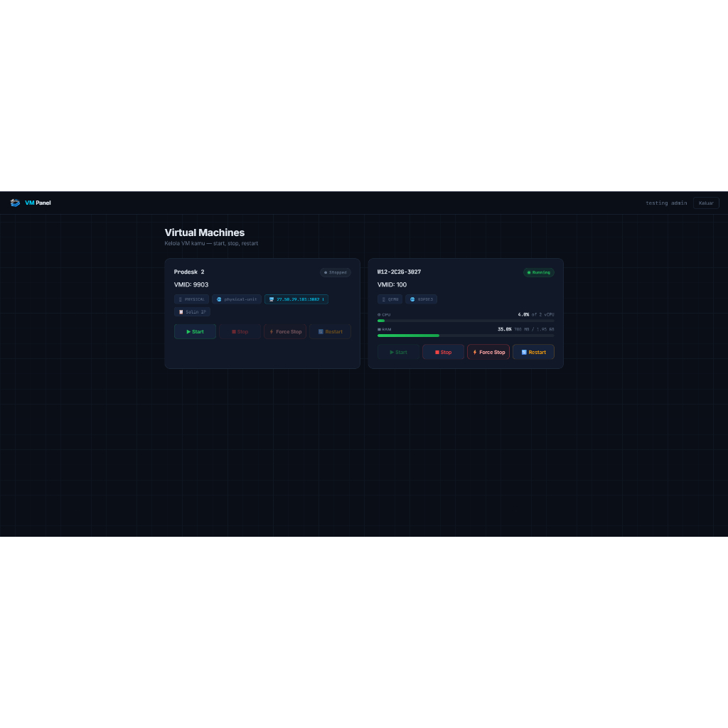Click the 'Virtual Machines' page heading
The width and height of the screenshot is (728, 728).
click(204, 232)
